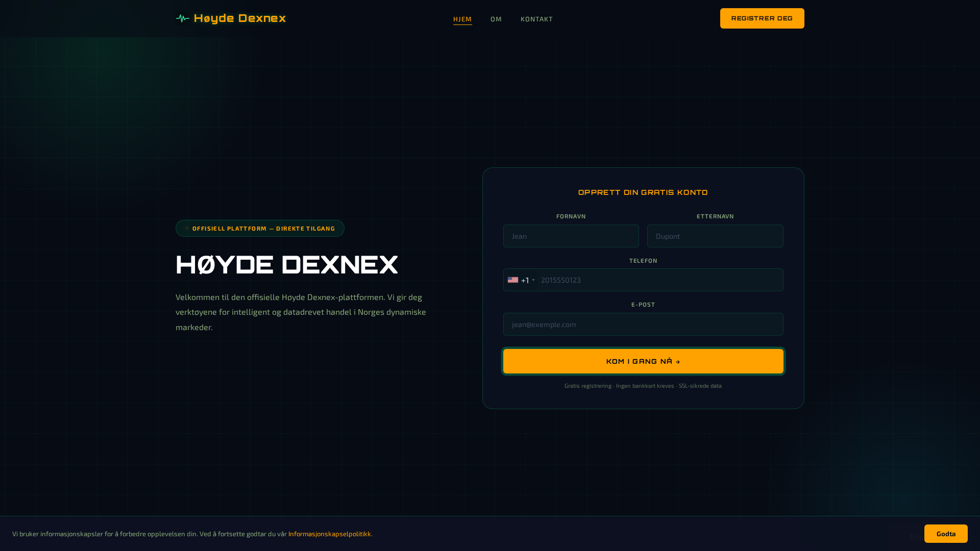The width and height of the screenshot is (980, 551).
Task: Accept cookies with Godta button
Action: pyautogui.click(x=946, y=534)
